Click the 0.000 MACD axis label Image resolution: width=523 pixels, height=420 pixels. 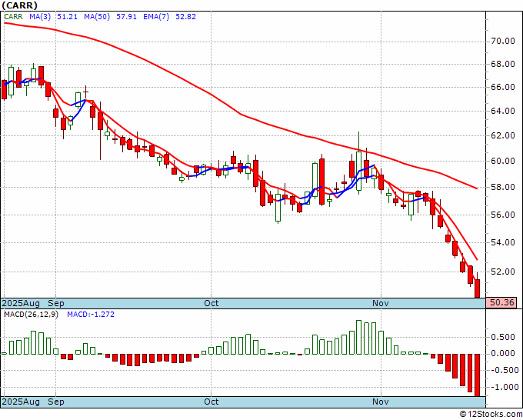point(503,354)
